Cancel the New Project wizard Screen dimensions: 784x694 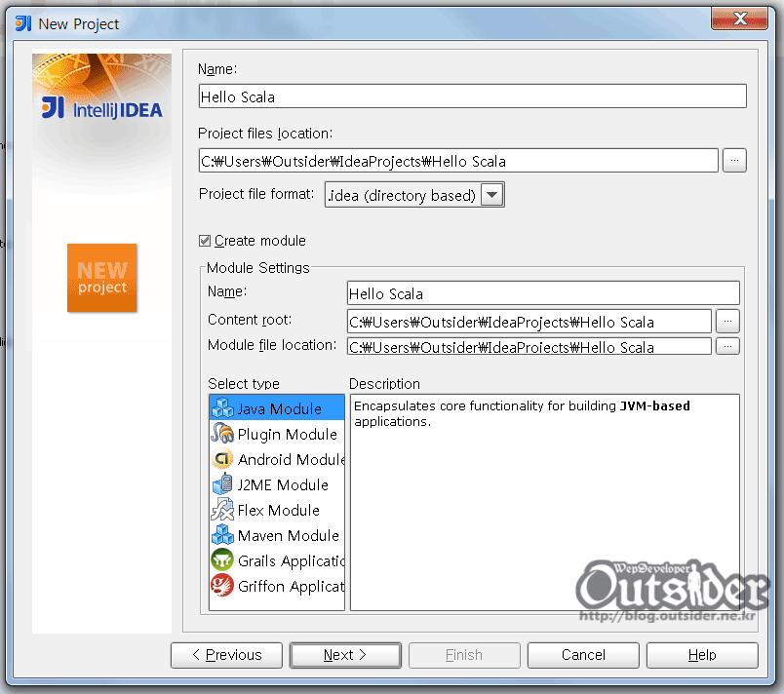click(583, 655)
